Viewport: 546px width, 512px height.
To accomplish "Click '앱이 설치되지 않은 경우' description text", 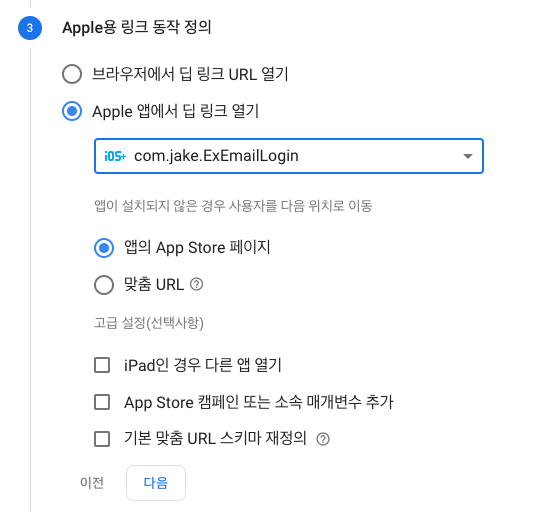I will [x=233, y=205].
